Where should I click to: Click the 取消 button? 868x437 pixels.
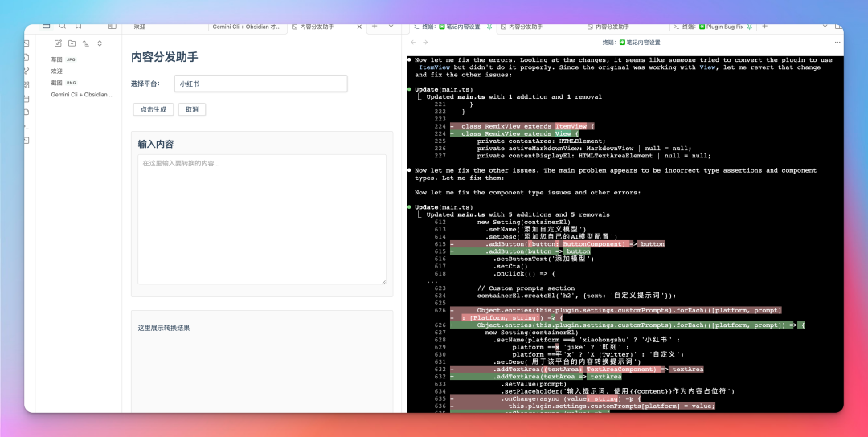(192, 109)
